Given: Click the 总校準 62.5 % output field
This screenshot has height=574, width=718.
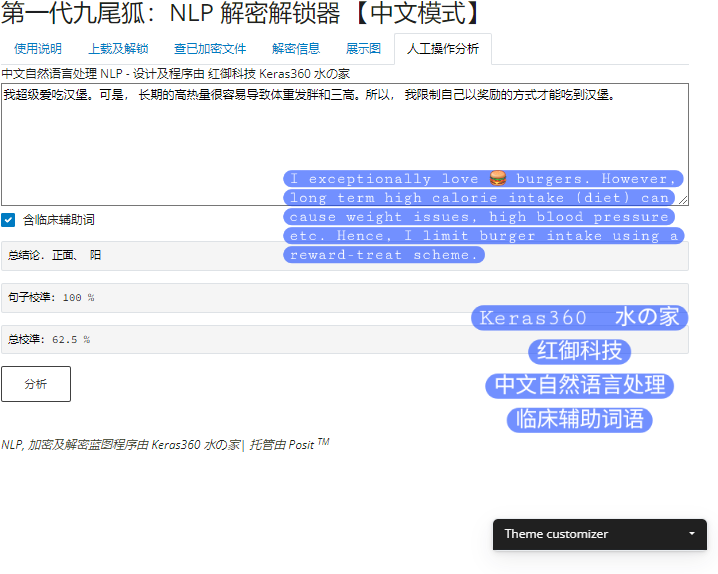Looking at the screenshot, I should click(344, 340).
